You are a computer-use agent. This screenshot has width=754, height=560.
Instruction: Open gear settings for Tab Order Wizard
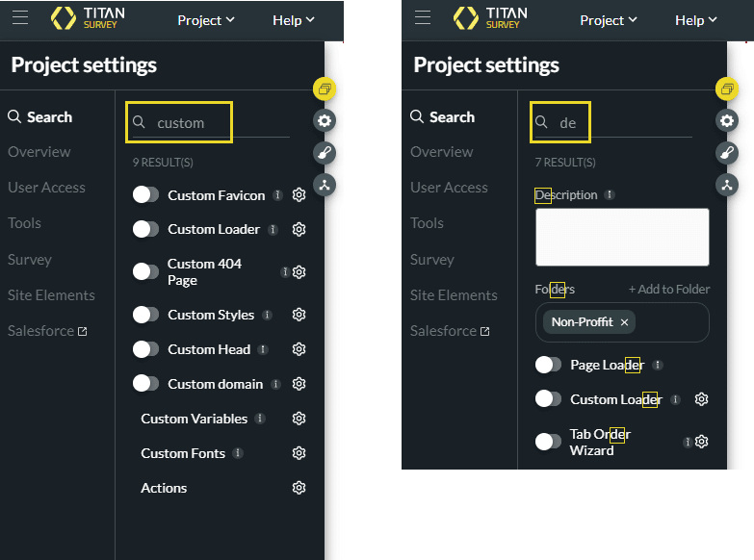click(x=702, y=442)
